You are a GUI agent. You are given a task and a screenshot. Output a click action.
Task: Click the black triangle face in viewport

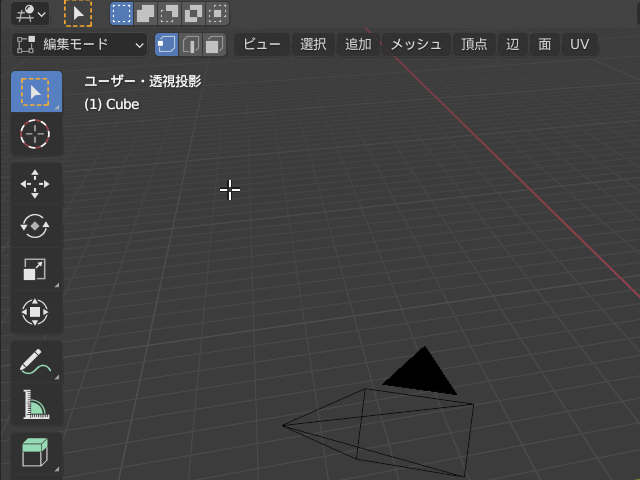click(421, 374)
